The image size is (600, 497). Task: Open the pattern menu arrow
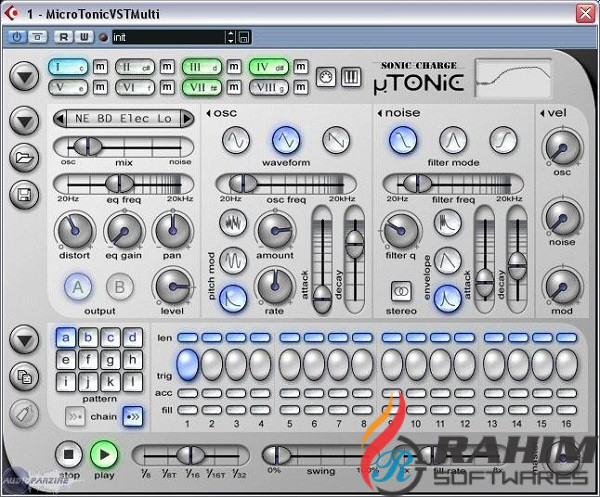pyautogui.click(x=24, y=340)
